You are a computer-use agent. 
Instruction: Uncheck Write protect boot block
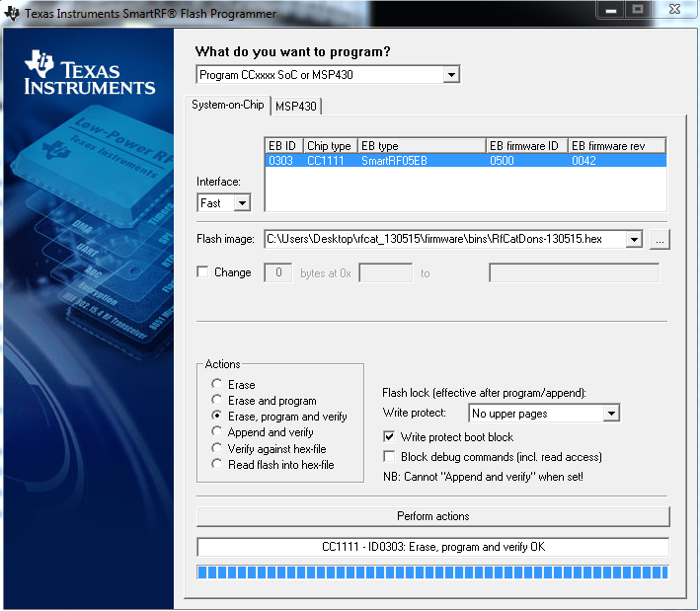tap(390, 437)
